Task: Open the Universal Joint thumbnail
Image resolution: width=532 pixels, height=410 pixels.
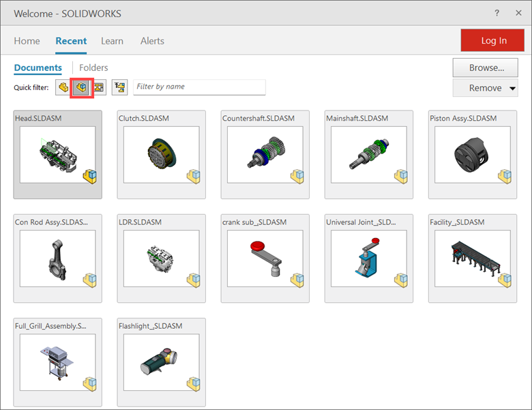Action: [x=369, y=259]
